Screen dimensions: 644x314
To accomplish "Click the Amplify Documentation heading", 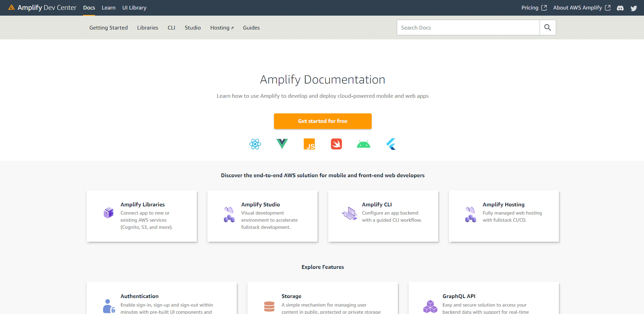I will pyautogui.click(x=323, y=79).
